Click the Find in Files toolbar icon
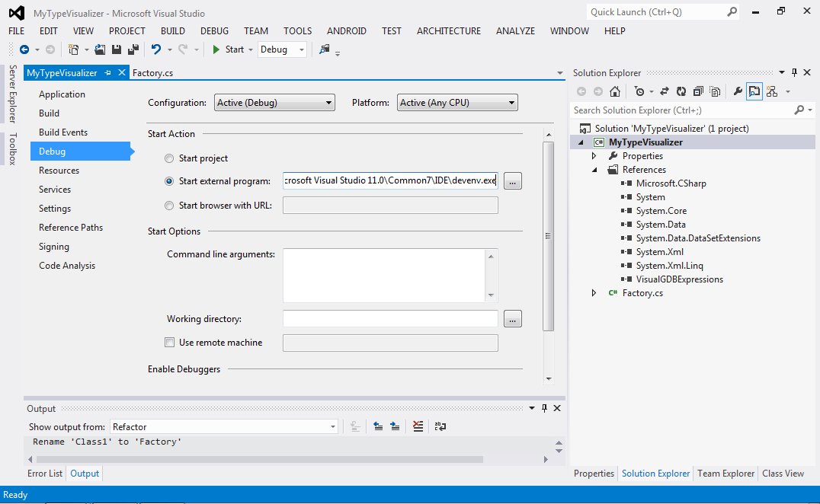The width and height of the screenshot is (820, 504). click(324, 49)
